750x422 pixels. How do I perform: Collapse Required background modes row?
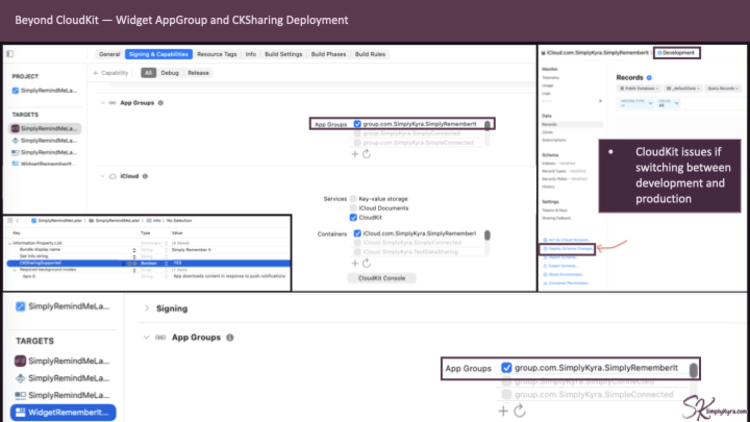(x=15, y=270)
